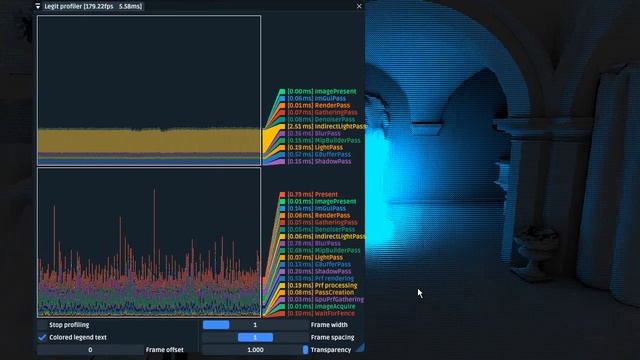The height and width of the screenshot is (360, 640).
Task: Select the [0.01 ms] ImagePresent legend entry
Action: pos(322,201)
